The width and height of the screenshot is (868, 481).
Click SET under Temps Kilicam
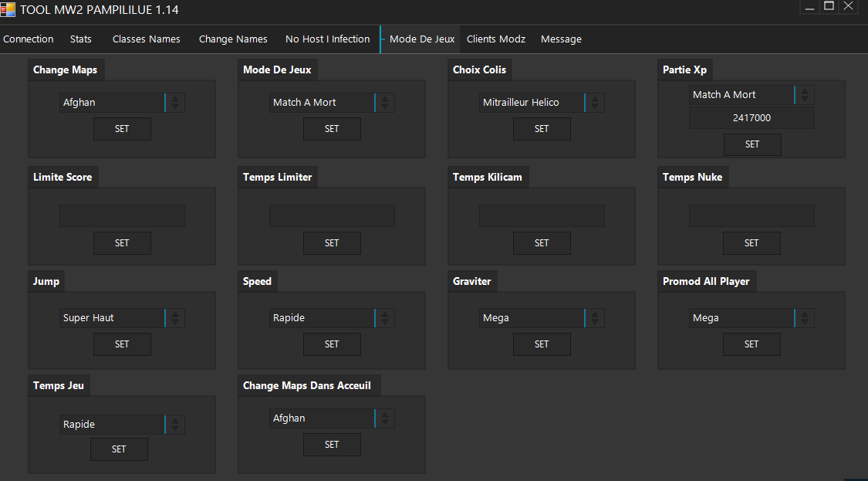[x=542, y=242]
